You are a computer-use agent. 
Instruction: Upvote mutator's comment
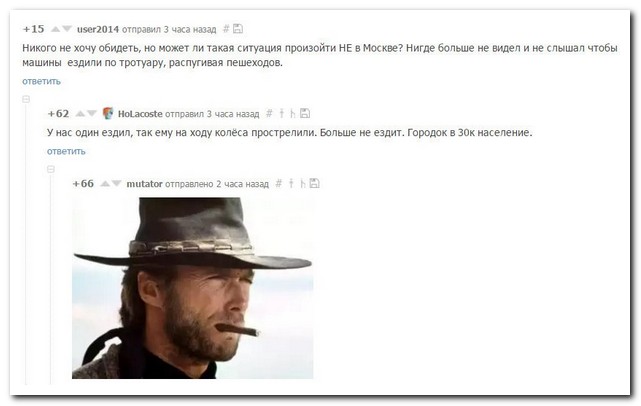click(x=105, y=183)
